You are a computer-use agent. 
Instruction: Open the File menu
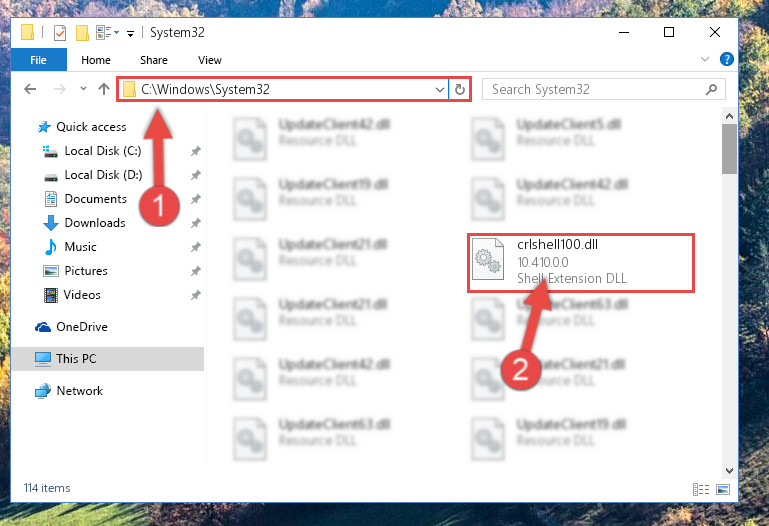(x=38, y=60)
